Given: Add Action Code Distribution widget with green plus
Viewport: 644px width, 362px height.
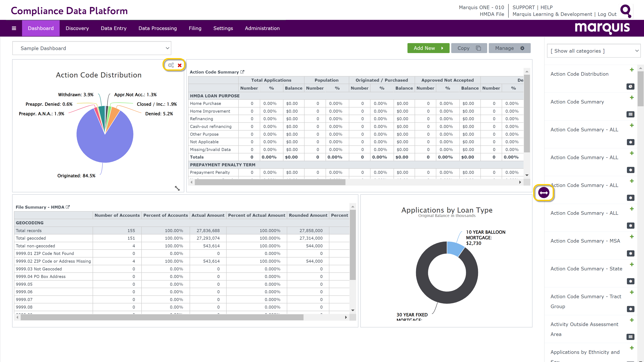Looking at the screenshot, I should pyautogui.click(x=632, y=70).
